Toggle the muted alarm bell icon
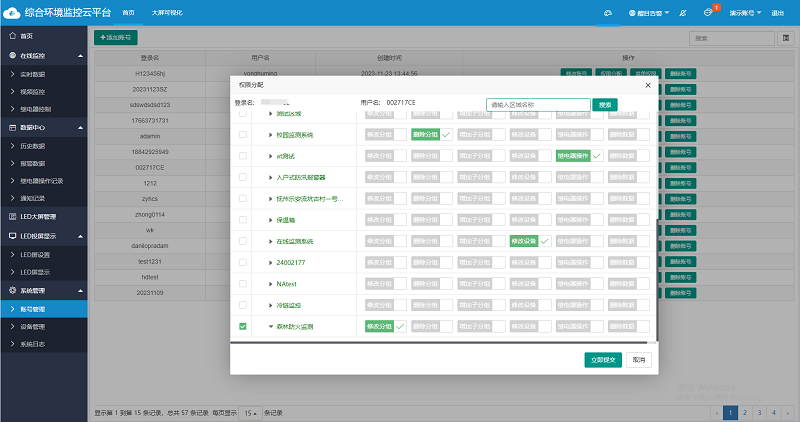Screen dimensions: 800x422 683,13
